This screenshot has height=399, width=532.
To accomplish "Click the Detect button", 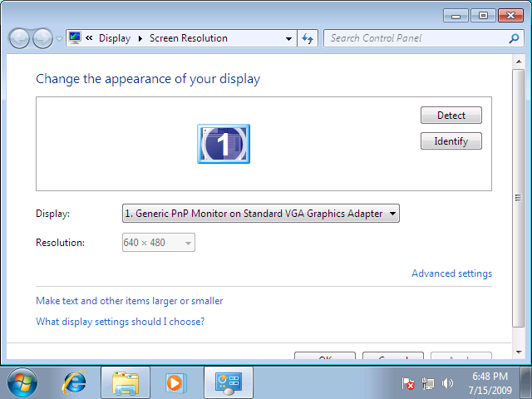I will click(x=451, y=116).
